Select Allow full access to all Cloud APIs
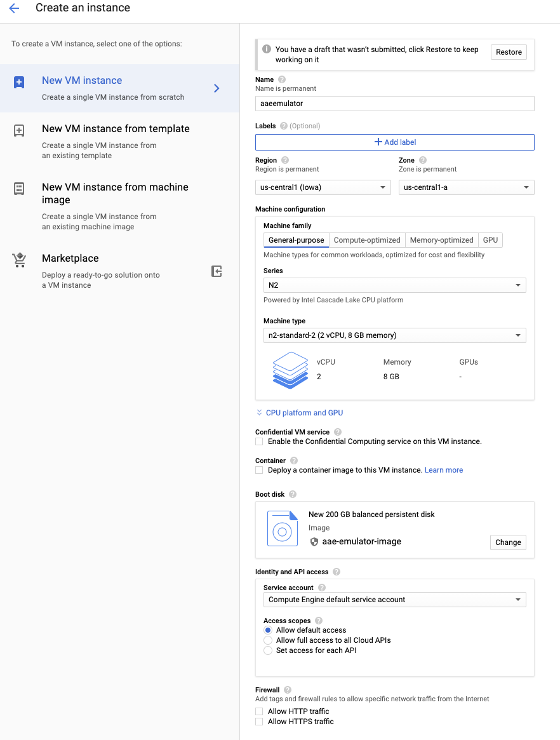Image resolution: width=560 pixels, height=740 pixels. click(x=268, y=640)
